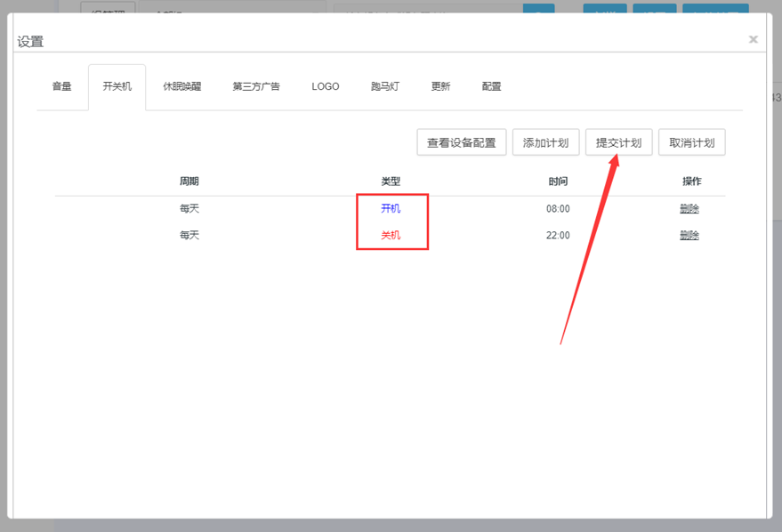Image resolution: width=782 pixels, height=532 pixels.
Task: Select the 配置 tab
Action: click(491, 87)
